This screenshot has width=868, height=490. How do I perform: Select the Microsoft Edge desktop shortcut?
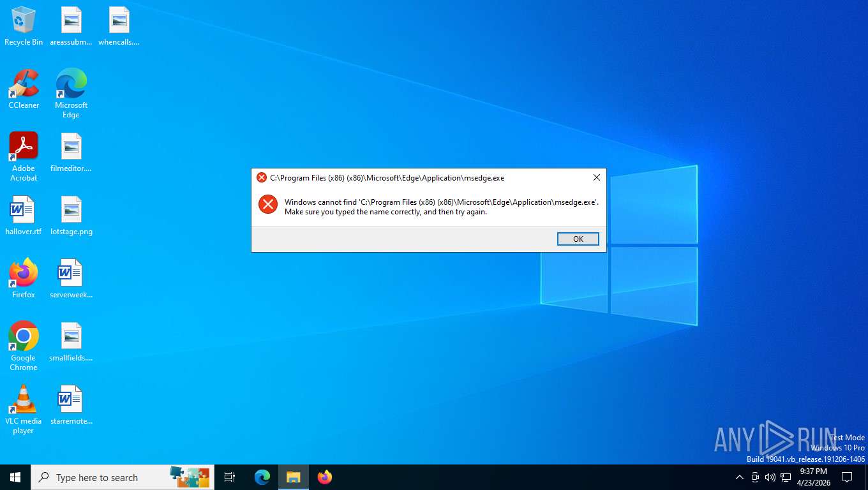pyautogui.click(x=71, y=94)
